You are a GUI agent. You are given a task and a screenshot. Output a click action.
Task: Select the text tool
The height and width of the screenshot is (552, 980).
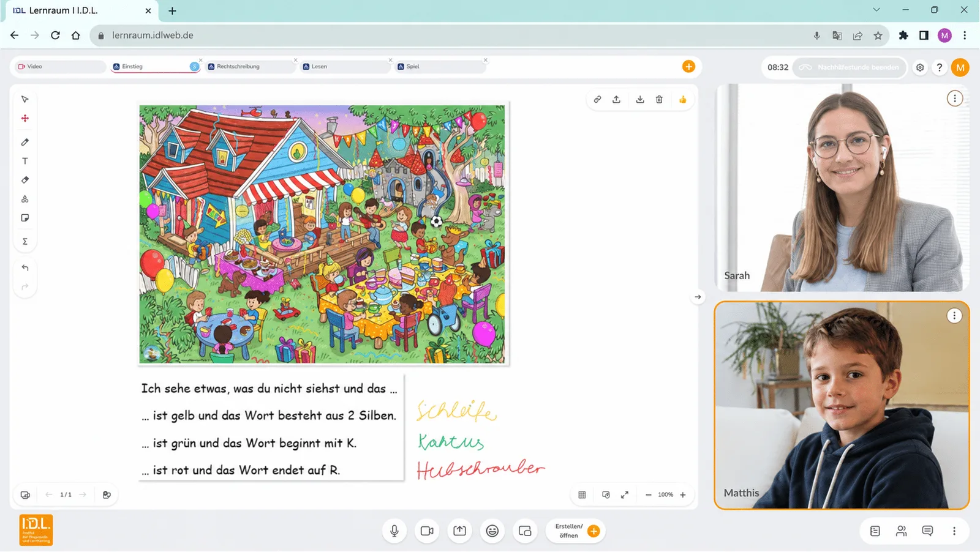pyautogui.click(x=25, y=161)
